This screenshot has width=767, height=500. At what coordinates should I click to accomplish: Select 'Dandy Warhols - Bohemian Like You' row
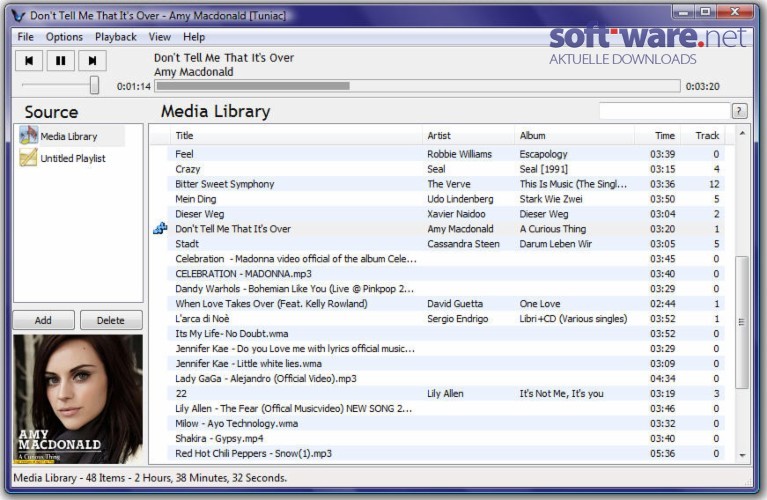click(445, 289)
